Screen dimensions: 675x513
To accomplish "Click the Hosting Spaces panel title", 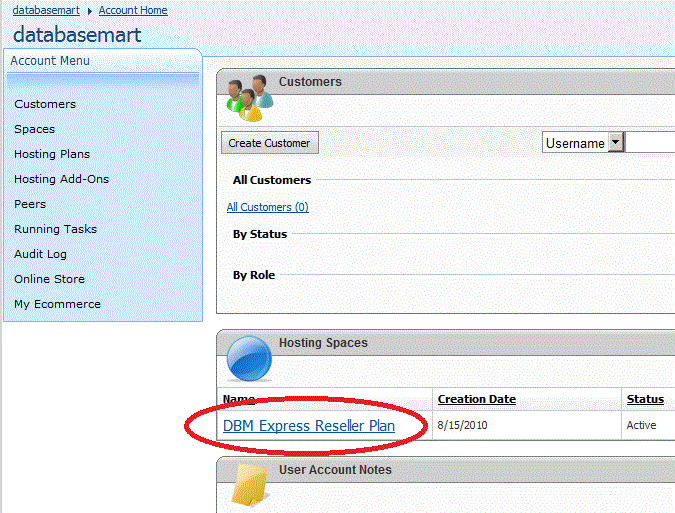I will [323, 343].
